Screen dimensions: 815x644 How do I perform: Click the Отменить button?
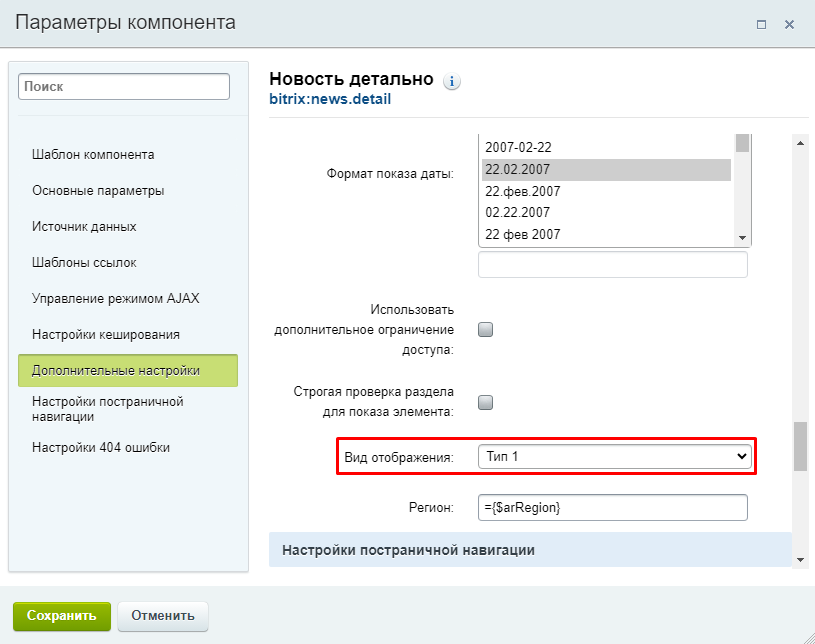(x=163, y=616)
